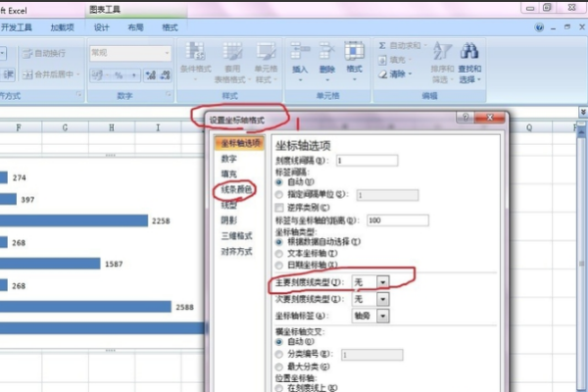Select 阴影 in dialog sidebar
588x392 pixels.
[x=229, y=220]
